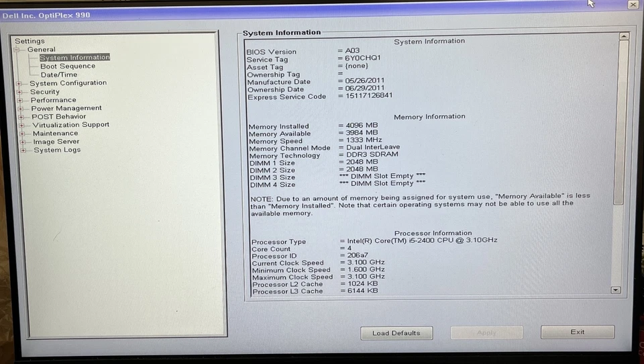
Task: Click the Service Tag value 6Y0CHQ1
Action: point(363,58)
